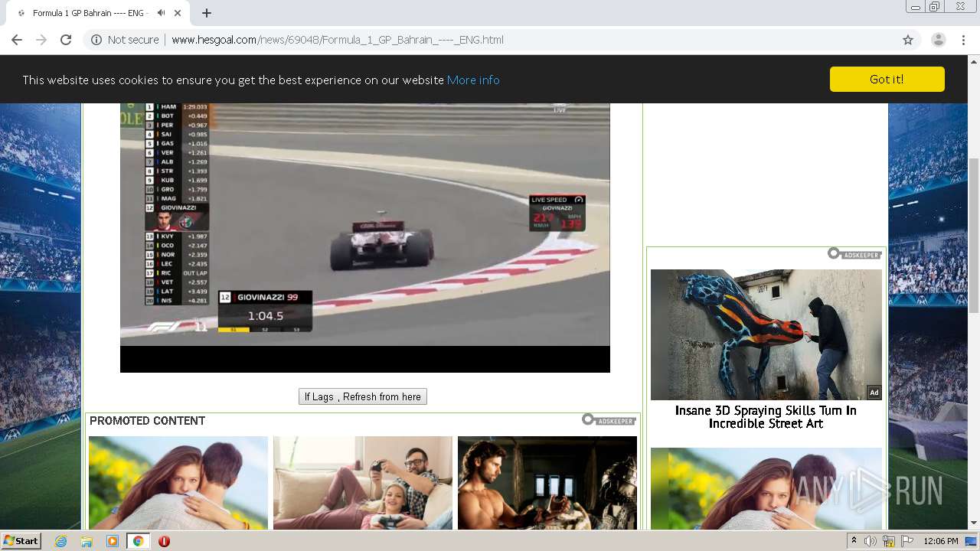This screenshot has height=551, width=980.
Task: Click If Lags, Refresh from here button
Action: (x=363, y=396)
